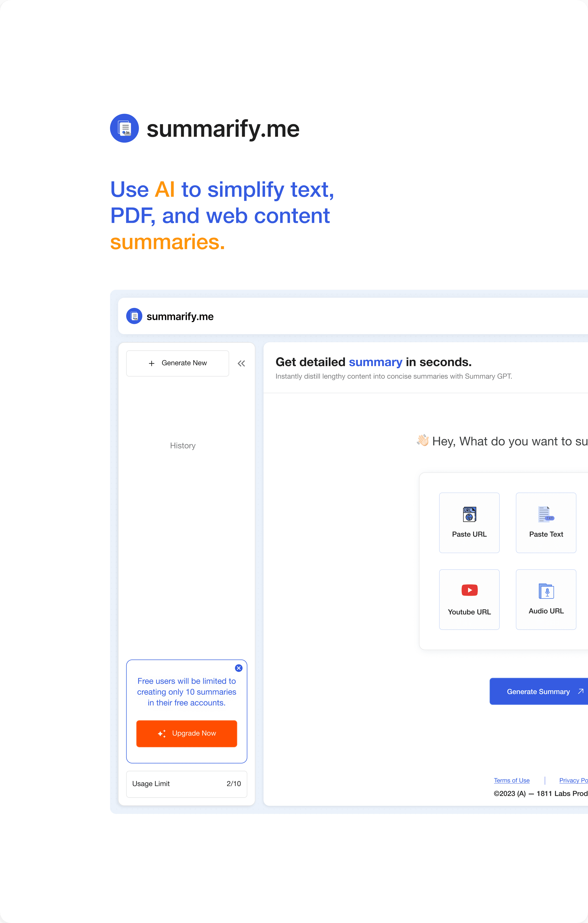Close the free users limit notice
The height and width of the screenshot is (923, 588).
pos(239,668)
